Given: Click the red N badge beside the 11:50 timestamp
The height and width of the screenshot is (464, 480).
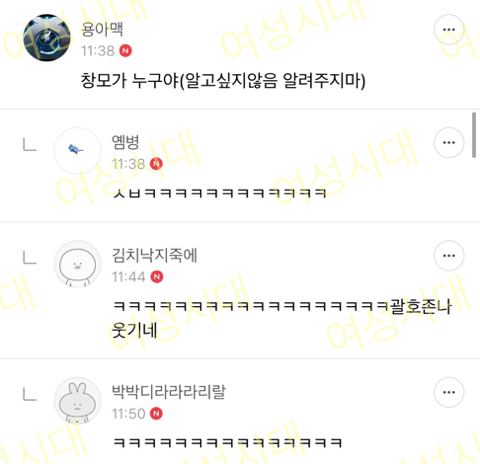Looking at the screenshot, I should click(156, 413).
